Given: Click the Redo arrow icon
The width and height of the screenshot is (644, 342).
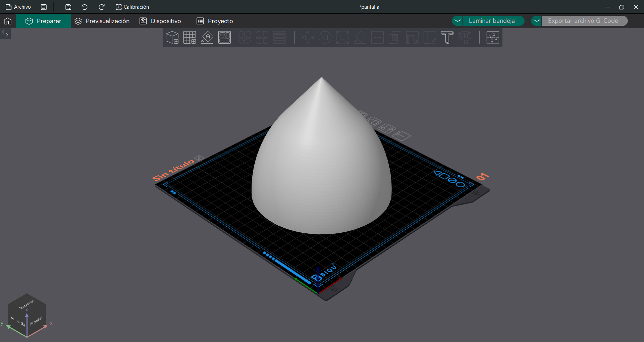Looking at the screenshot, I should point(102,7).
